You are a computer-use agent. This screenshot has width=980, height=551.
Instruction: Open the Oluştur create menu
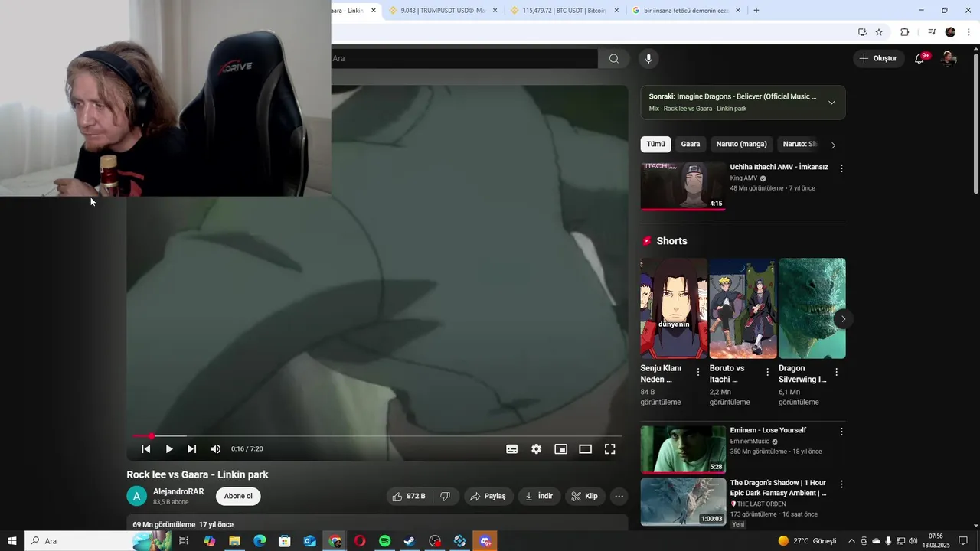click(x=879, y=58)
